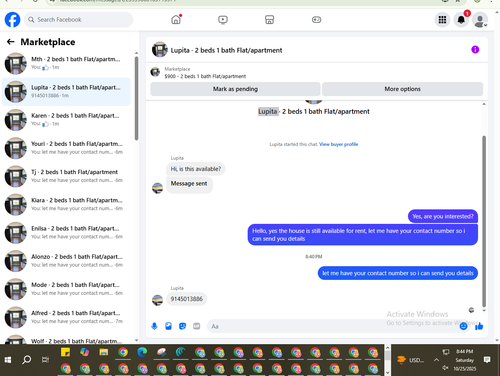500x376 pixels.
Task: Open the emoji picker in message box
Action: [x=463, y=326]
